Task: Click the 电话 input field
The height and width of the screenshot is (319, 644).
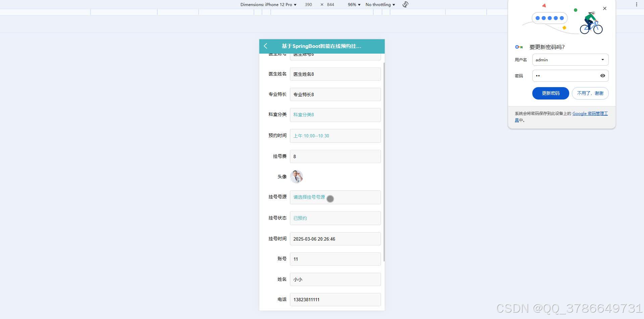Action: [335, 300]
